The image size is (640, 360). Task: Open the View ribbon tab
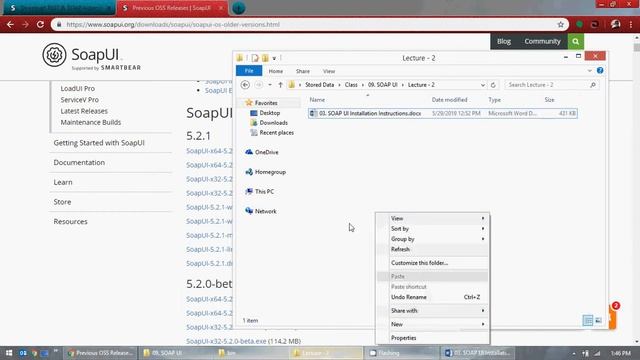coord(329,71)
